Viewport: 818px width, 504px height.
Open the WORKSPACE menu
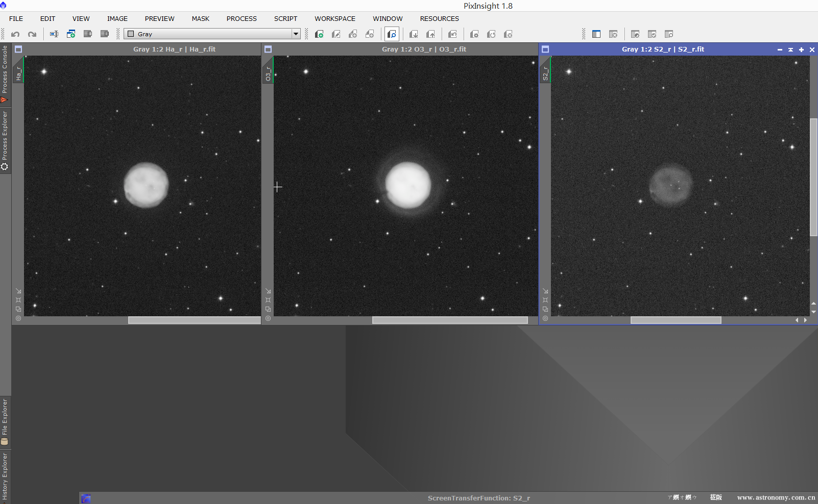pos(335,19)
